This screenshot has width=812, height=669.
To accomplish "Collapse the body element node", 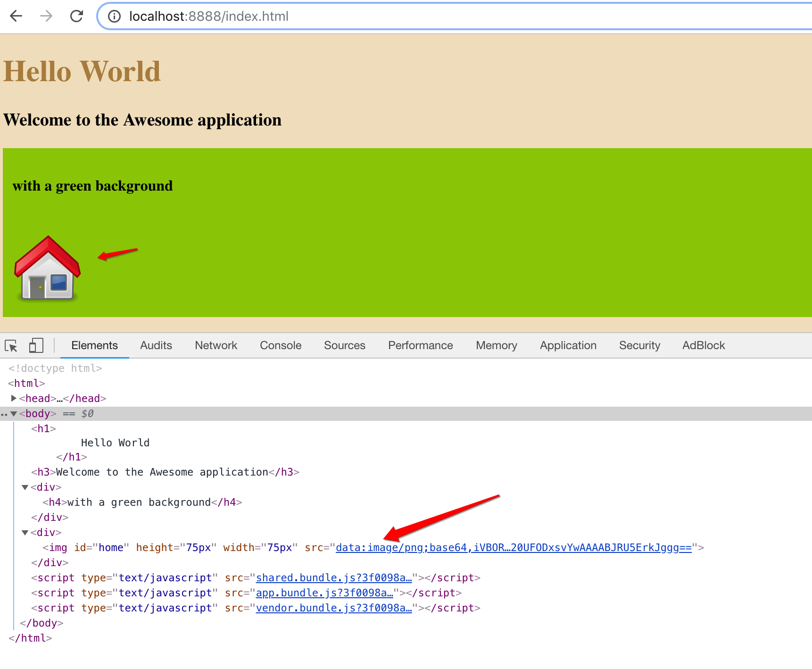I will coord(14,414).
